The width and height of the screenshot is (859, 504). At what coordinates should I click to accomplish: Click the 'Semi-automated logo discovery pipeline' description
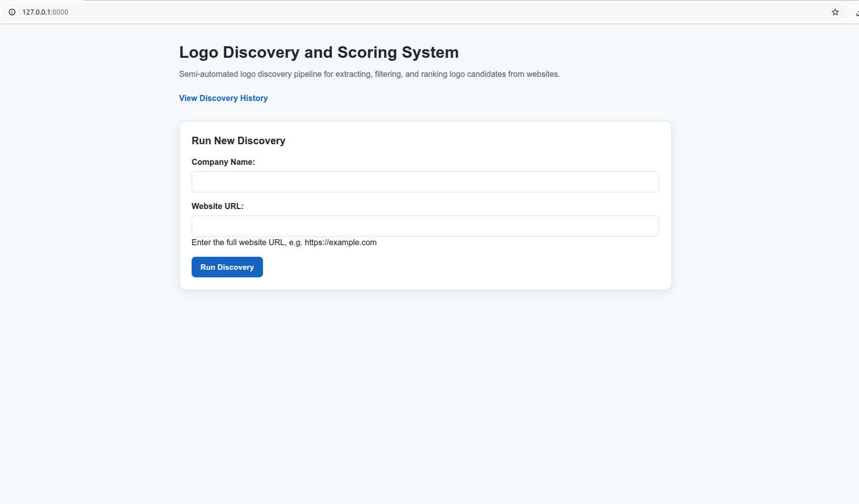click(x=369, y=74)
